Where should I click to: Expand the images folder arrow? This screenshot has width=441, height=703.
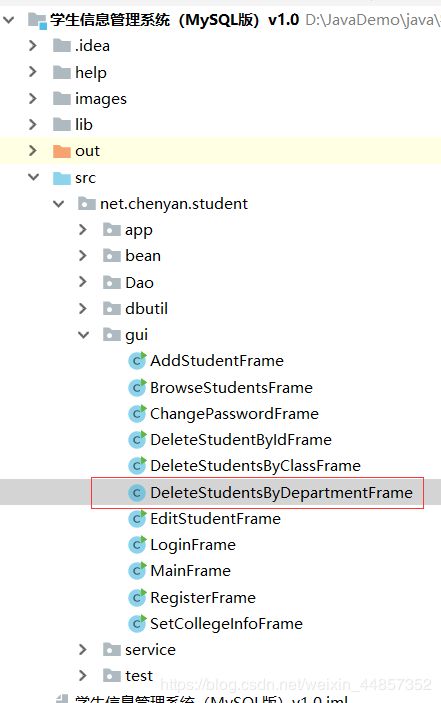point(33,98)
